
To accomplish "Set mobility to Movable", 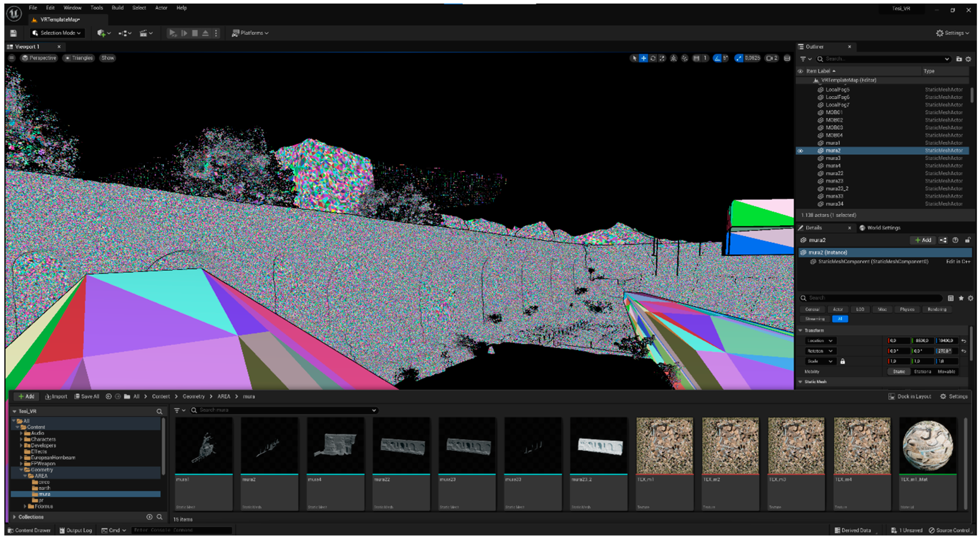I will pos(946,371).
